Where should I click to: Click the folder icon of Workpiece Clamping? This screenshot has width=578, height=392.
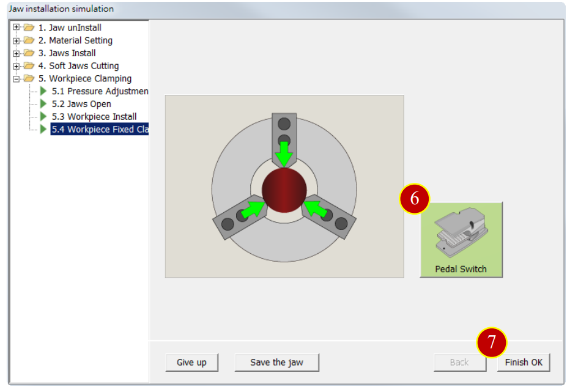point(29,78)
